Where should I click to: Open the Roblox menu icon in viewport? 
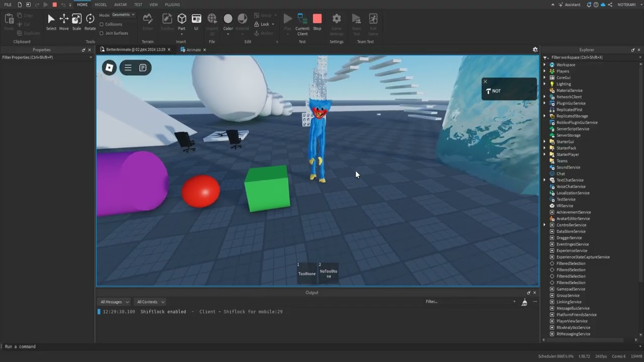109,67
